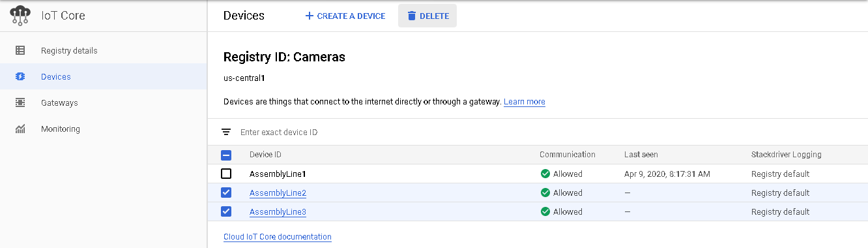The image size is (868, 248).
Task: Uncheck the AssemblyLine3 row checkbox
Action: point(226,211)
